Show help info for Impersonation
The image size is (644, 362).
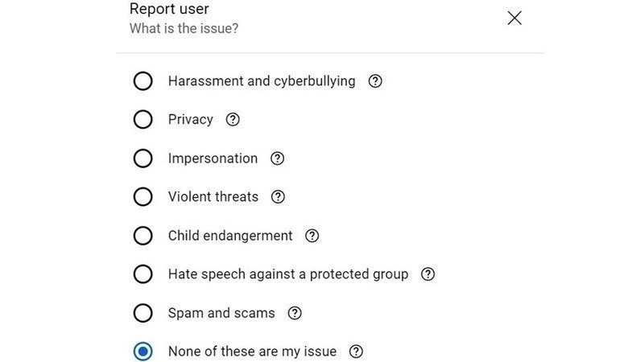[x=277, y=158]
